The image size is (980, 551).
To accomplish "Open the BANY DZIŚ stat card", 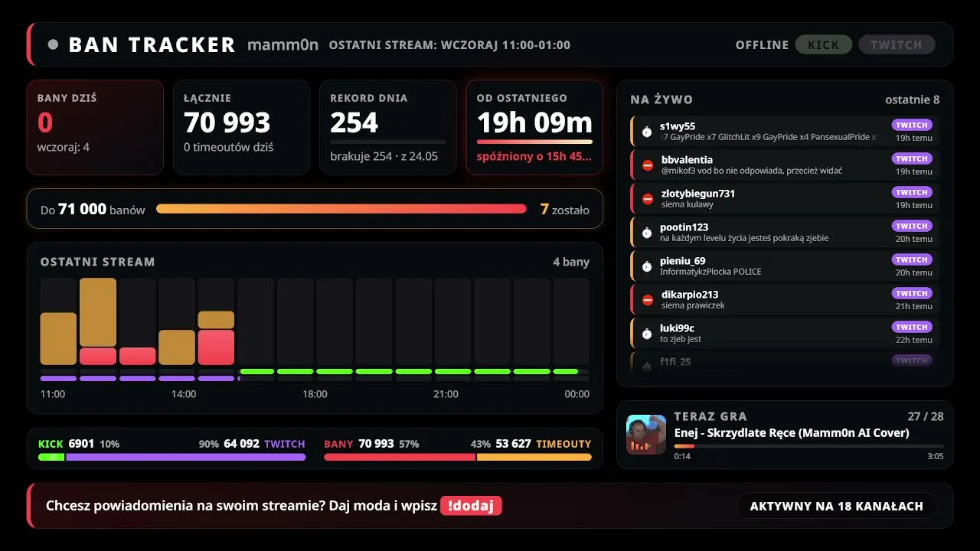I will (95, 128).
